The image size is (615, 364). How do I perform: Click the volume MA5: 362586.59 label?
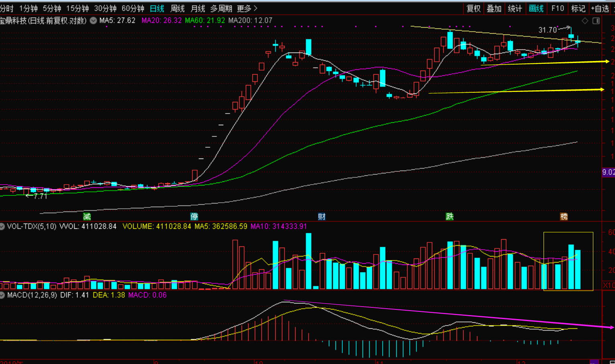click(221, 226)
